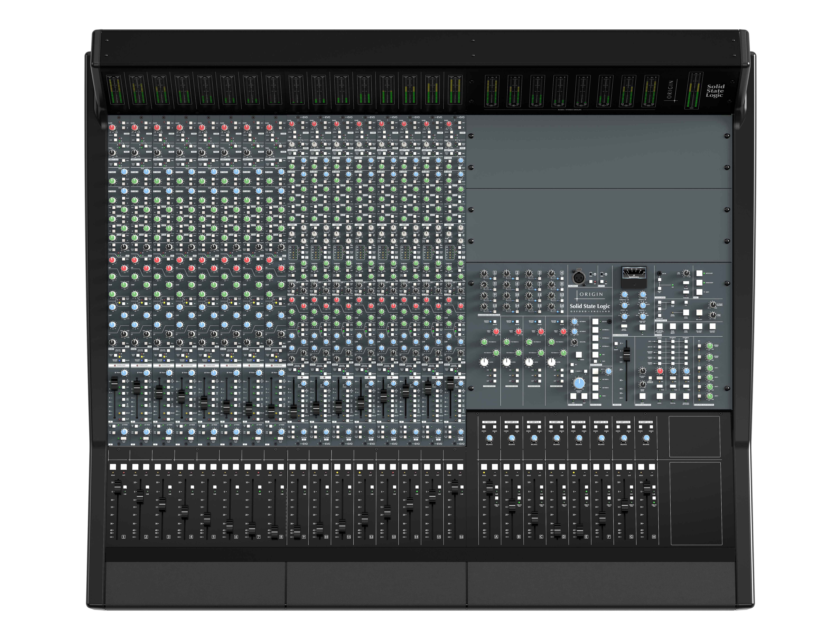
Task: Click the bus compressor Threshold knob
Action: tap(624, 295)
